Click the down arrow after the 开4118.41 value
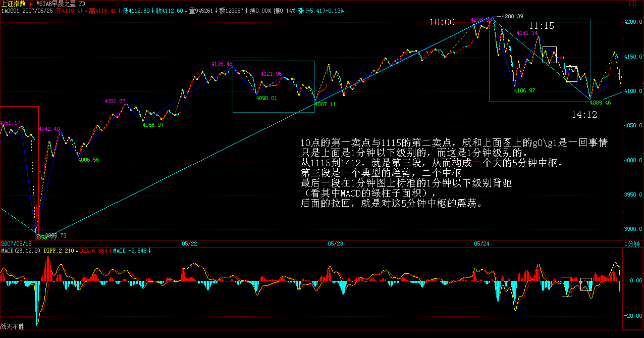The width and height of the screenshot is (644, 338). click(x=85, y=10)
